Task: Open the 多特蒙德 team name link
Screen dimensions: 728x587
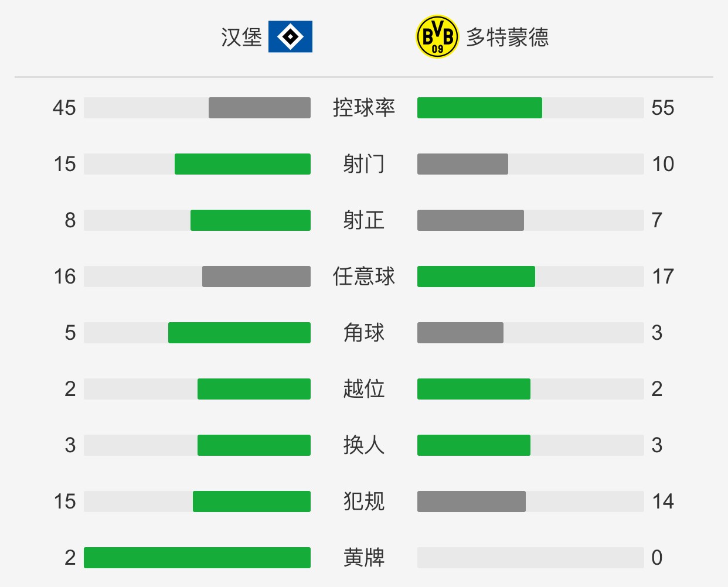Action: (508, 37)
